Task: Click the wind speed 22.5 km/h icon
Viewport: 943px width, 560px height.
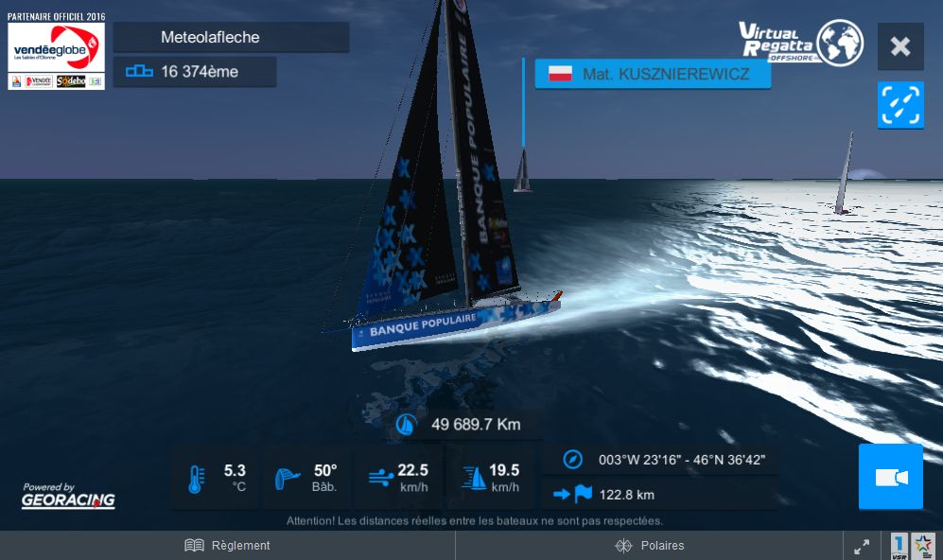Action: [380, 479]
